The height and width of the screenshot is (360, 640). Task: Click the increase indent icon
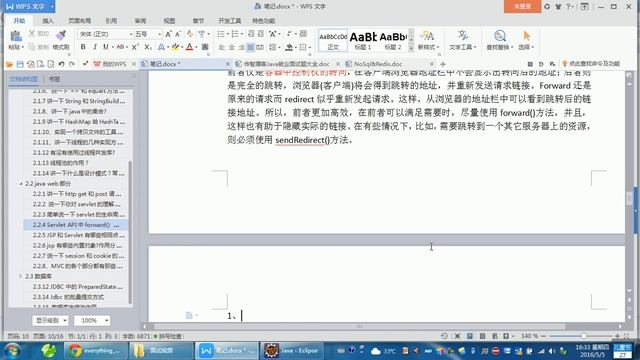pyautogui.click(x=261, y=34)
